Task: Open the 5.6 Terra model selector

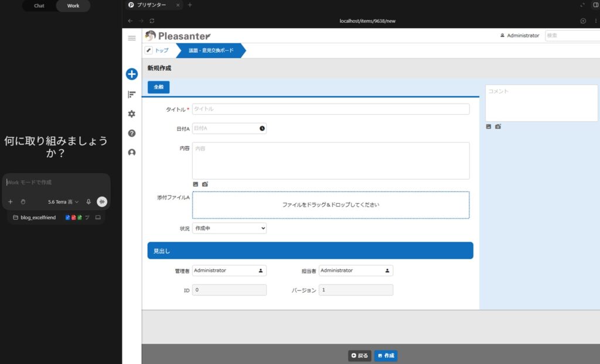Action: (63, 201)
